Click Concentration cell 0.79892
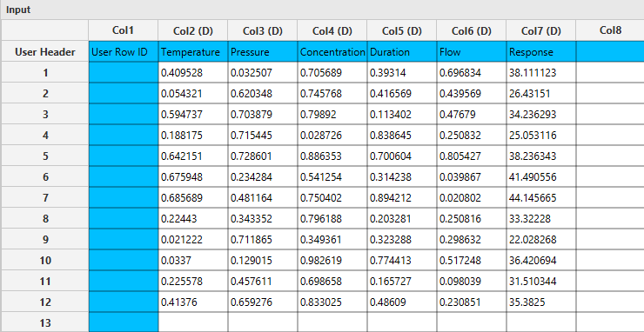This screenshot has height=332, width=644. [x=332, y=114]
